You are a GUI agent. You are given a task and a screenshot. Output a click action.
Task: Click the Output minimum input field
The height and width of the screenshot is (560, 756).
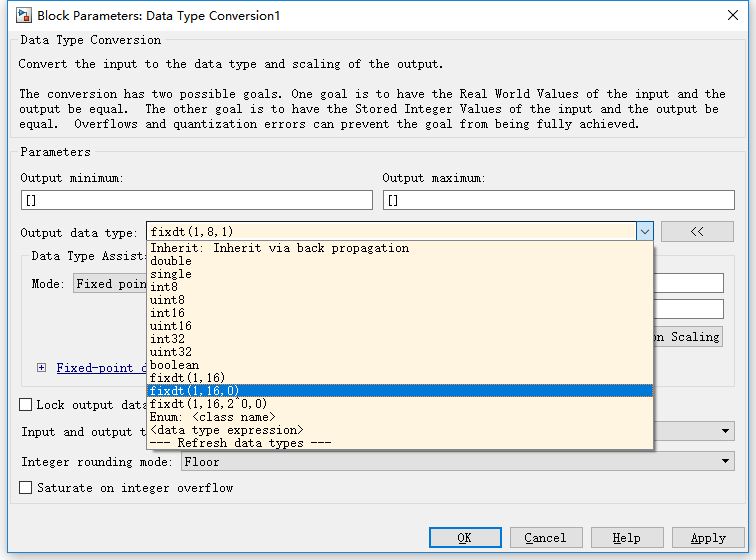[196, 200]
